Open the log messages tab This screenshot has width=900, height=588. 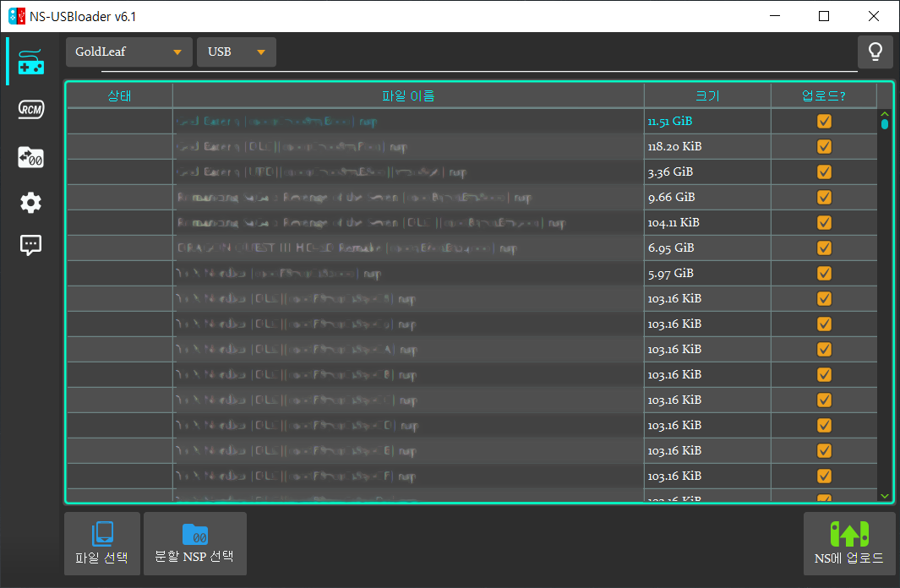[31, 245]
